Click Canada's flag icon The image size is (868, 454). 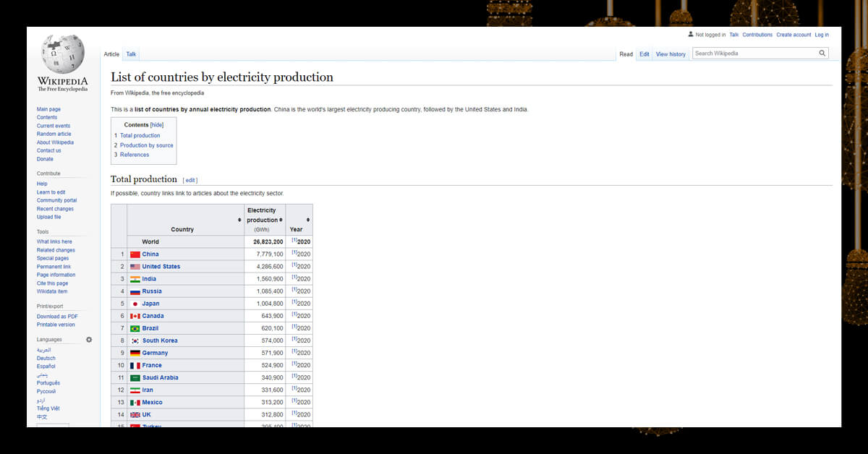135,316
